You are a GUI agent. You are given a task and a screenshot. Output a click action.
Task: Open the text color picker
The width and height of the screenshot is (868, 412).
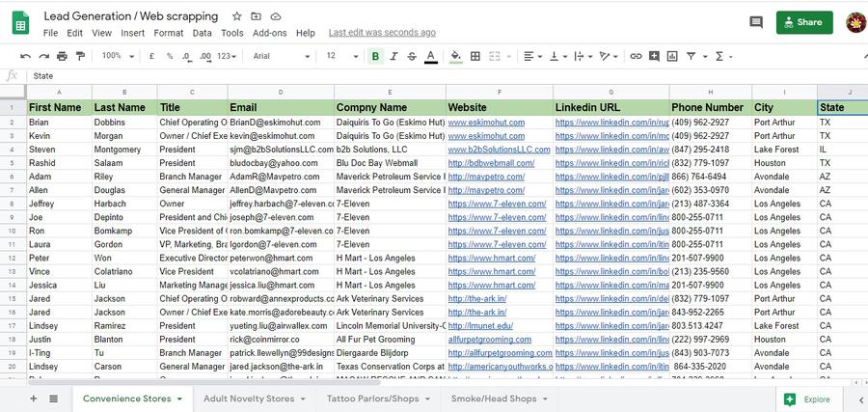(x=431, y=56)
